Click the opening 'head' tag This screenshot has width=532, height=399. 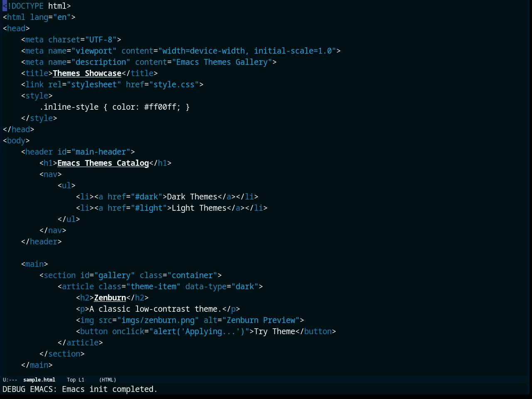[16, 29]
